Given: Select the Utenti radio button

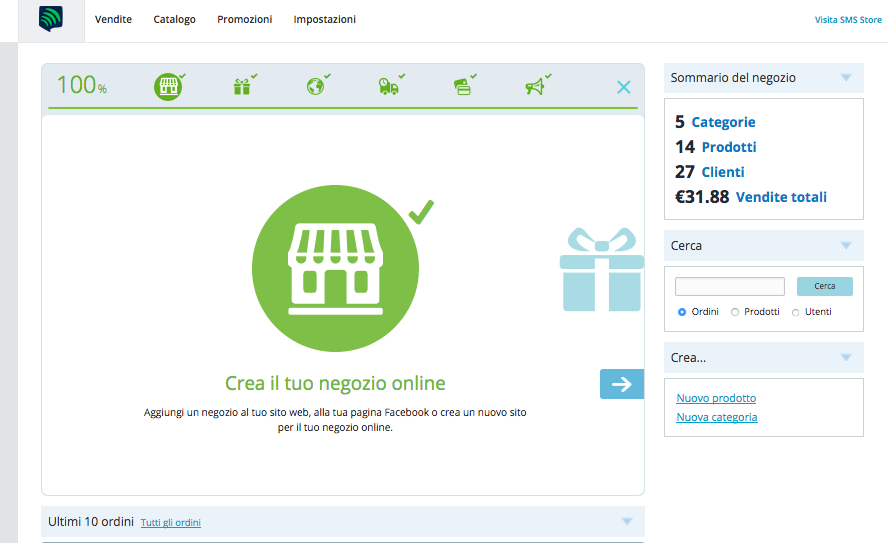Looking at the screenshot, I should (795, 313).
